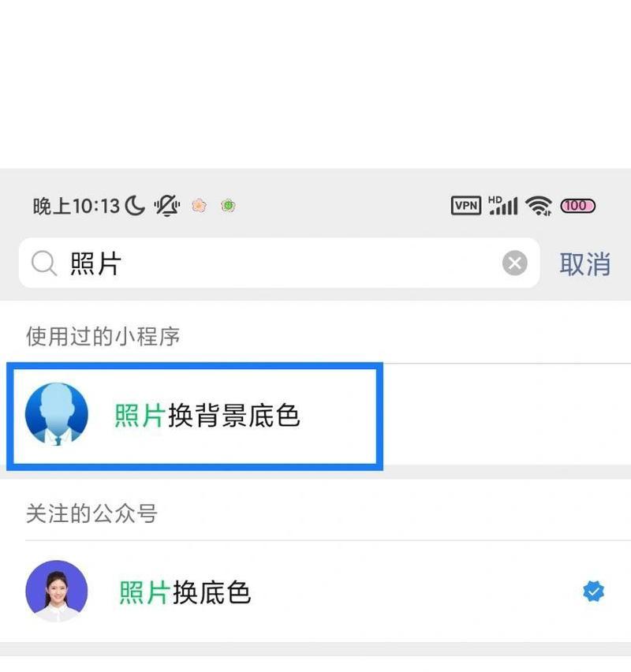
Task: Click into the 照片 search field
Action: [x=279, y=263]
